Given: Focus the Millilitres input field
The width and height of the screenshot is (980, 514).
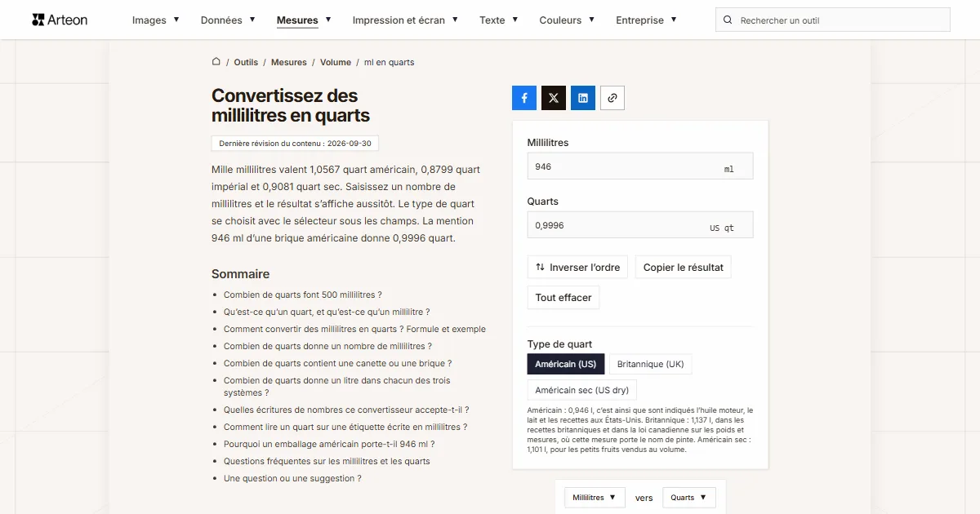Looking at the screenshot, I should pyautogui.click(x=640, y=166).
